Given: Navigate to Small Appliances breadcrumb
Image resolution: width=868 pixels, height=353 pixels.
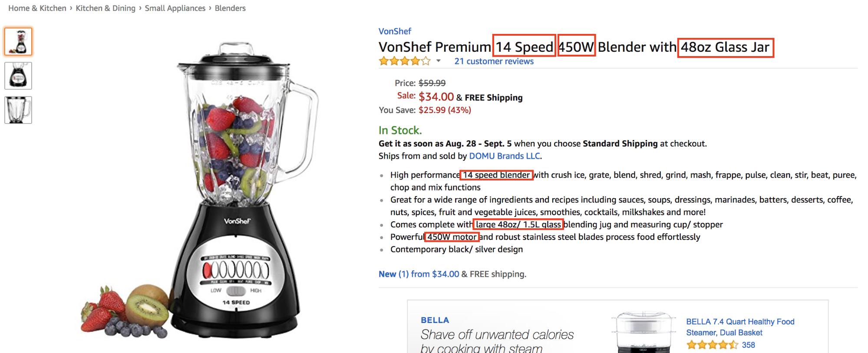Looking at the screenshot, I should pyautogui.click(x=175, y=8).
